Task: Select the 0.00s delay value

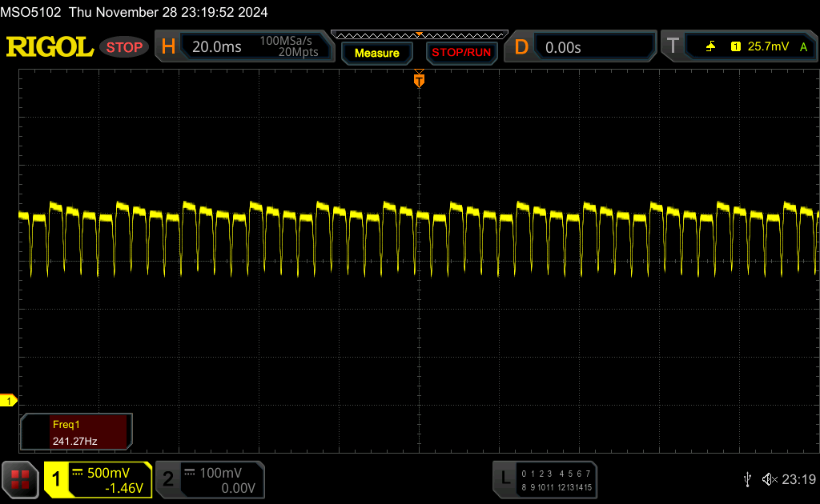Action: tap(563, 47)
